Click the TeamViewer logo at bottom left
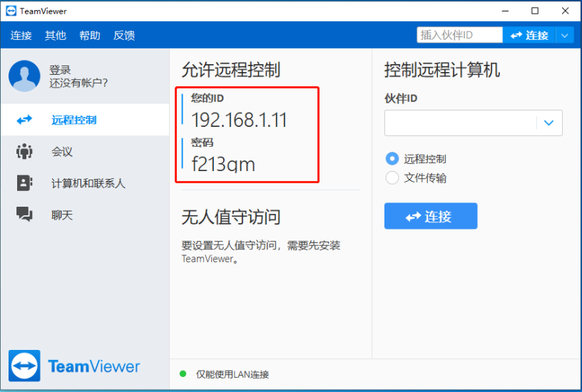The image size is (582, 392). pyautogui.click(x=75, y=367)
